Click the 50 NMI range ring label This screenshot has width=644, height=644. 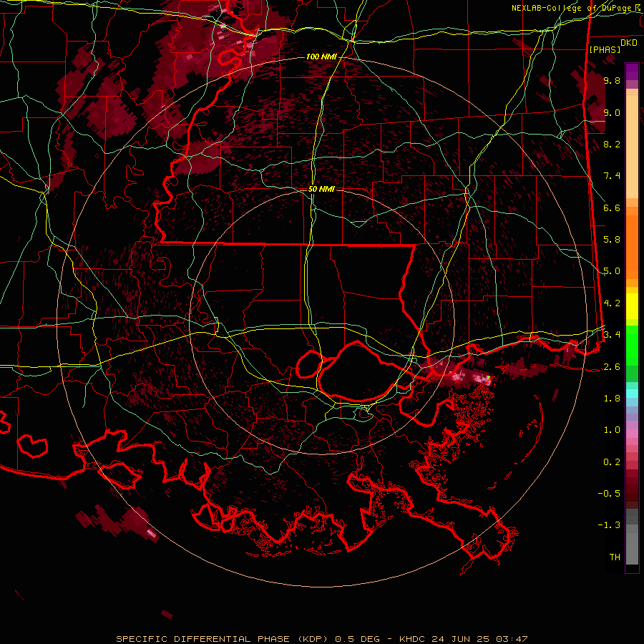click(321, 189)
